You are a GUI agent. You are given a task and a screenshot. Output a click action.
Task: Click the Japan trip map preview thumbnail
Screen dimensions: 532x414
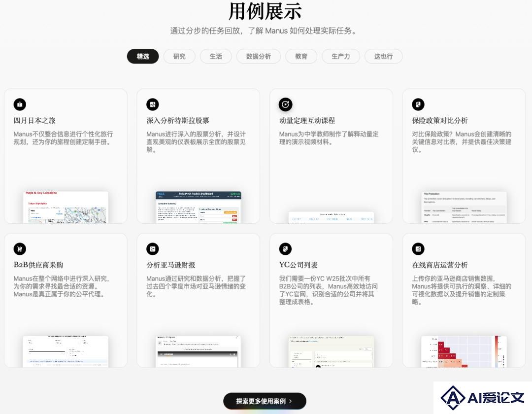66,207
